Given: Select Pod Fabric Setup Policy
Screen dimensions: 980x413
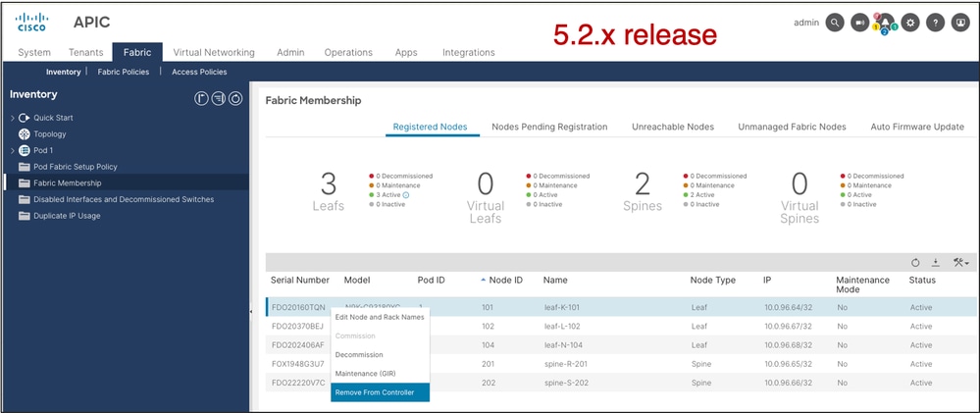Looking at the screenshot, I should 76,167.
